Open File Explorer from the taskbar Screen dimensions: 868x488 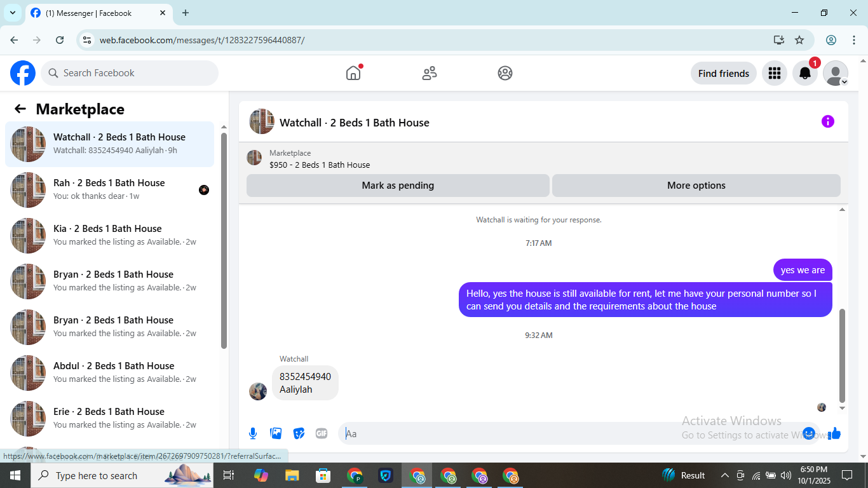292,475
